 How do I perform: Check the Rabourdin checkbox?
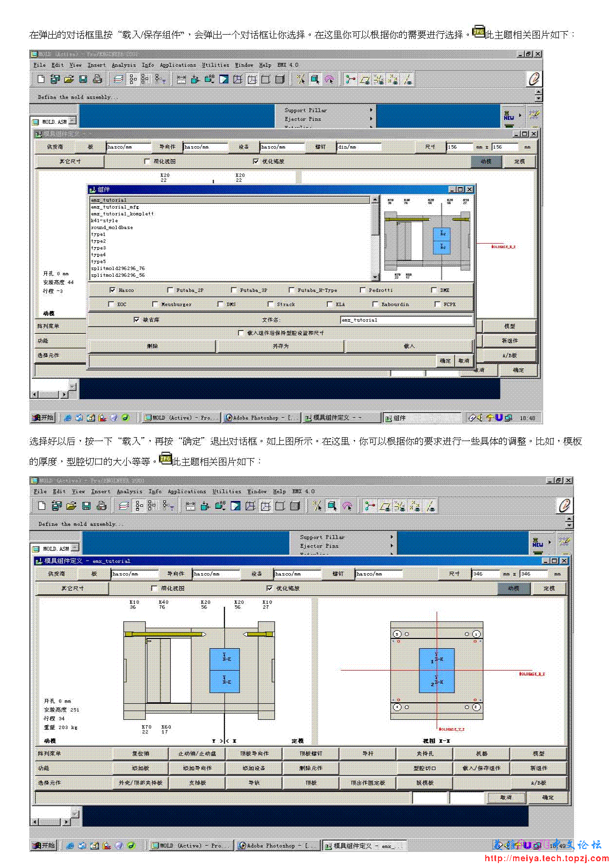click(x=376, y=304)
